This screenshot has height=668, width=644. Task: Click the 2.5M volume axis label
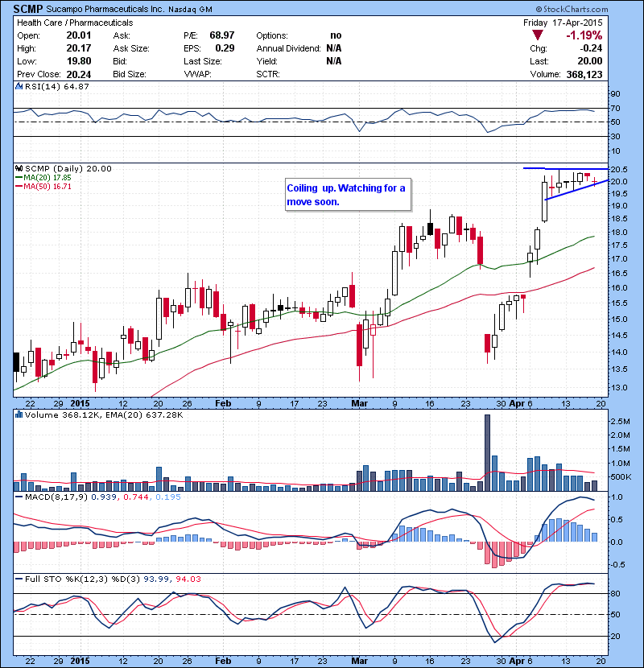tap(620, 422)
